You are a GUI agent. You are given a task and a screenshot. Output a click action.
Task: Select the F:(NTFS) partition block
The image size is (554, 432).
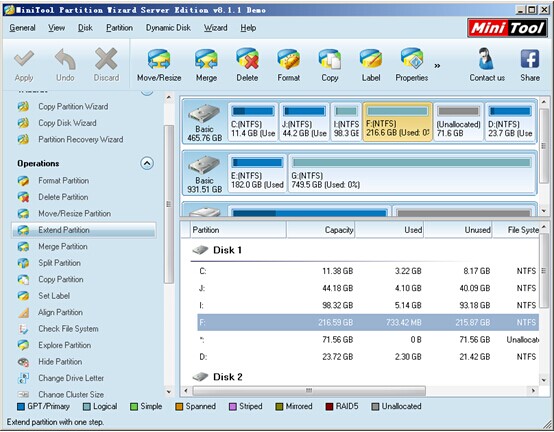tap(397, 122)
